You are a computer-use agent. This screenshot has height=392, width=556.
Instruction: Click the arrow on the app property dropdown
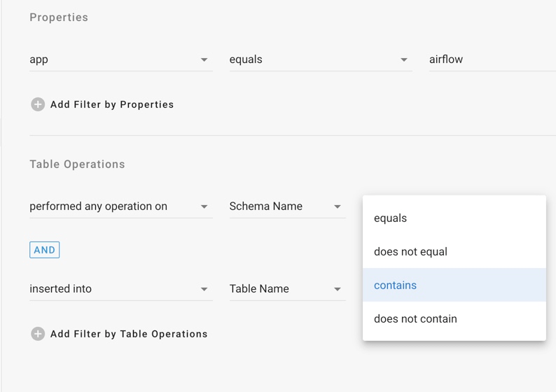[204, 60]
